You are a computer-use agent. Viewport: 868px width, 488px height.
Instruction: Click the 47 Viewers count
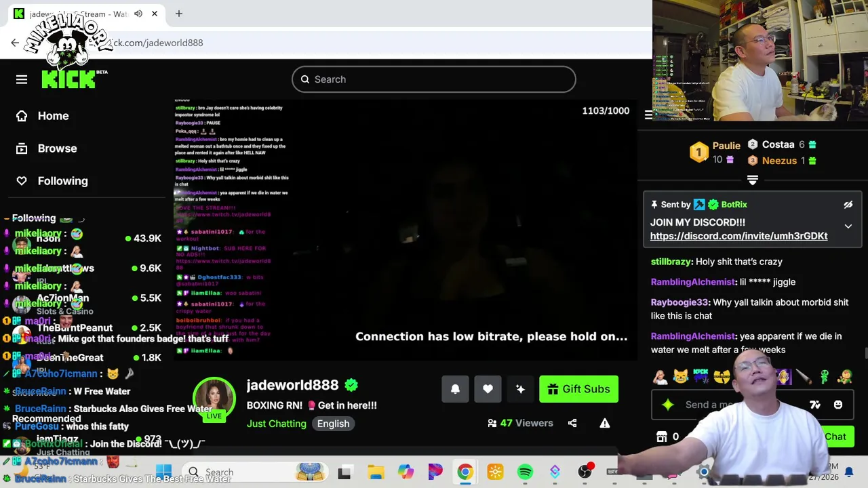coord(521,423)
